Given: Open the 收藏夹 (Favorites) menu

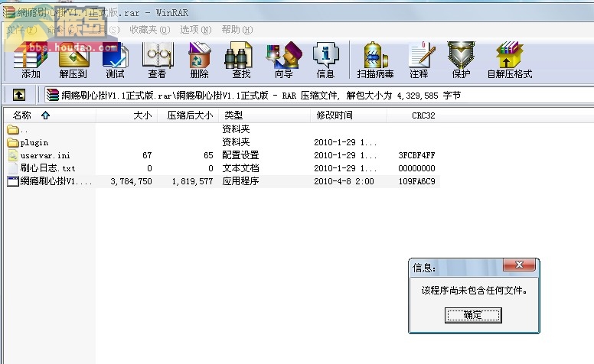Looking at the screenshot, I should click(149, 30).
